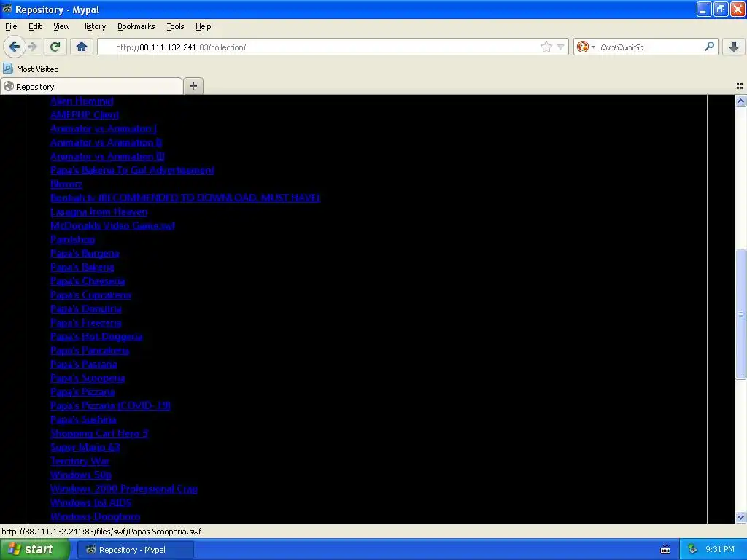Open the Papa's Pastaria link
Viewport: 747px width, 560px height.
pos(83,364)
